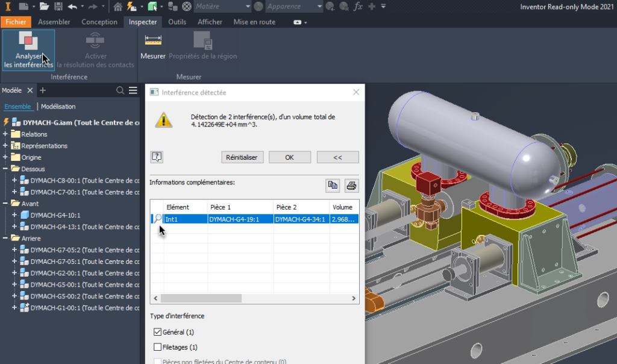Click the copy icon next to Informations complémentaires
Viewport: 617px width, 364px height.
tap(332, 185)
